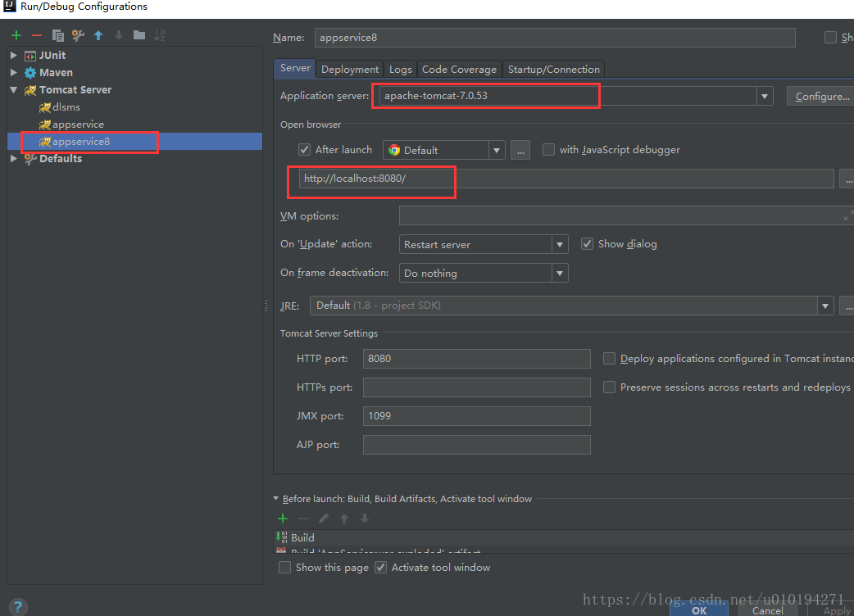Click the localhost URL field

pyautogui.click(x=566, y=179)
